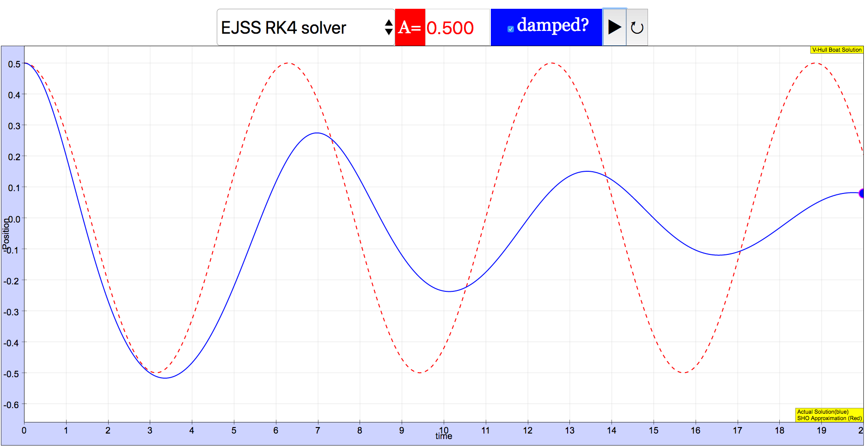The height and width of the screenshot is (446, 868).
Task: Select the SHO Approximation (Red) legend text
Action: (x=829, y=418)
